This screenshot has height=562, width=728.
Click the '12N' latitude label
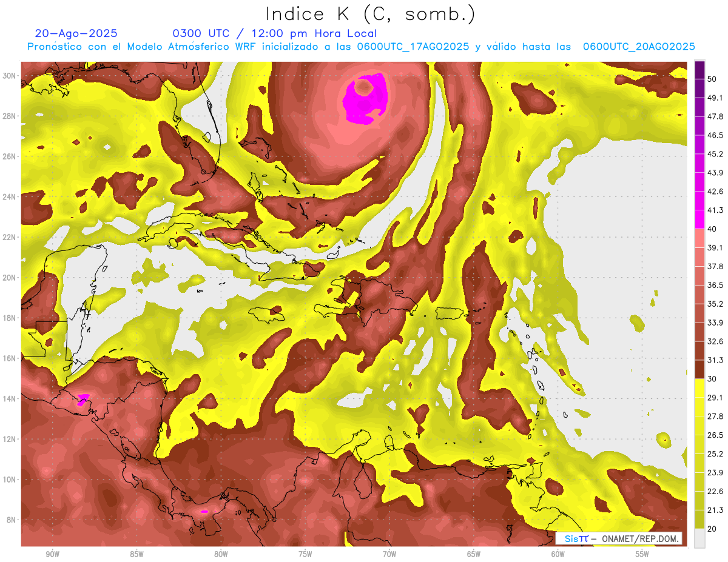click(x=9, y=439)
